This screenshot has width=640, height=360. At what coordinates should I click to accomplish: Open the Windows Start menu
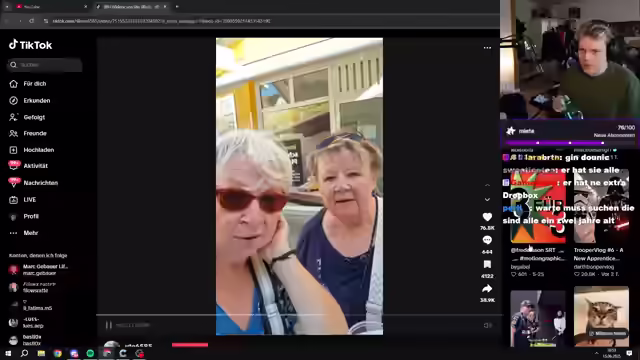tap(8, 353)
